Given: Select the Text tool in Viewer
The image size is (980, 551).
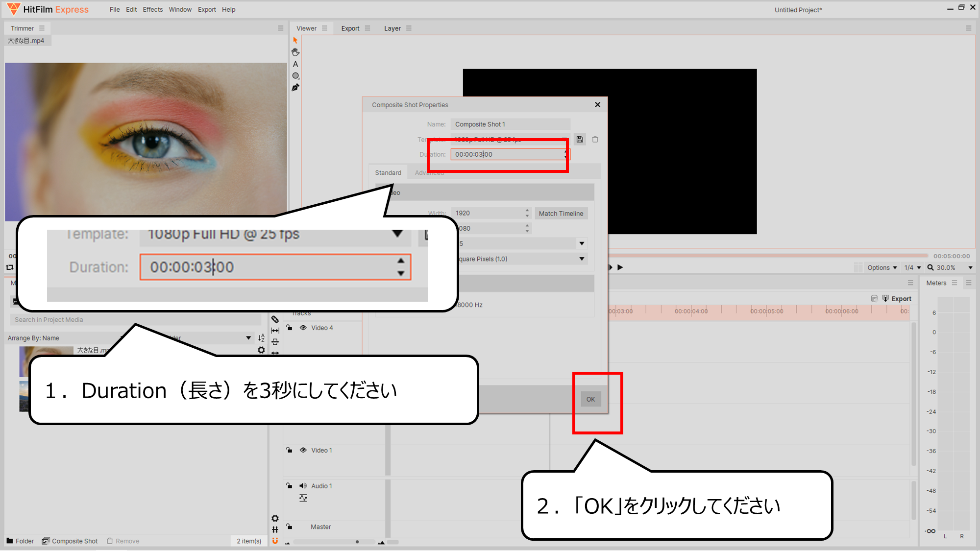Looking at the screenshot, I should pos(295,64).
